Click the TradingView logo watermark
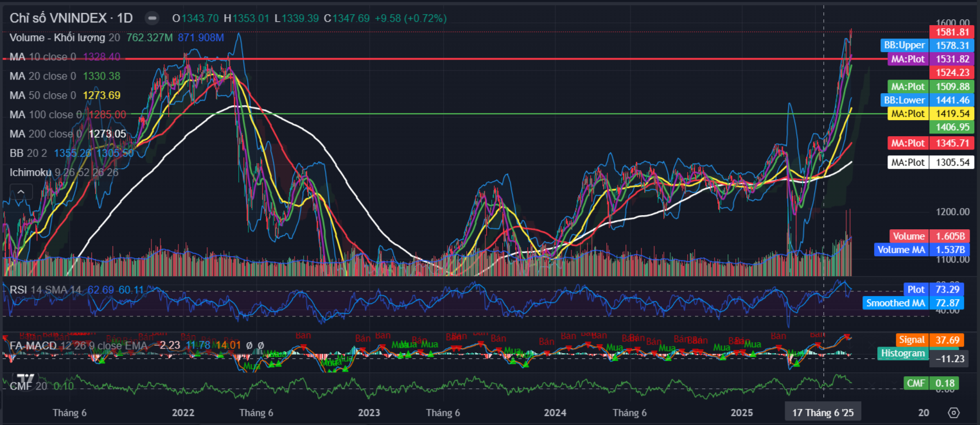Screen dimensions: 980x425 point(25,379)
